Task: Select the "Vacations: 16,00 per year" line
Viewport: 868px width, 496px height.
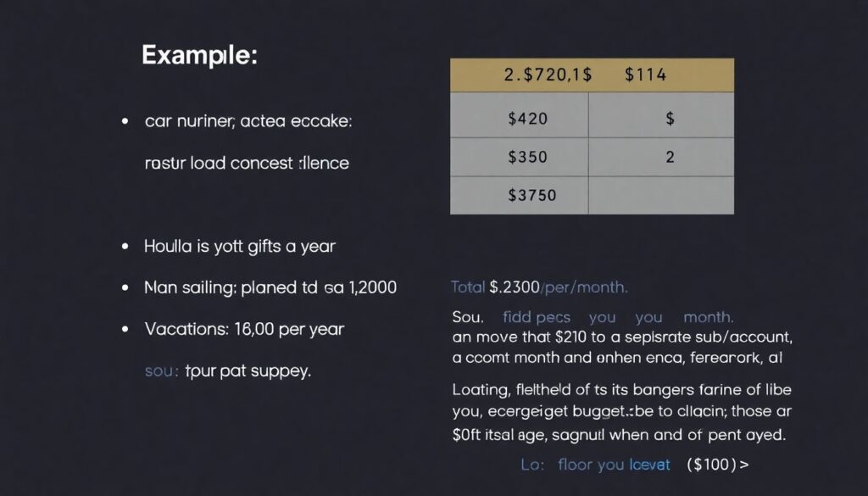Action: click(244, 328)
